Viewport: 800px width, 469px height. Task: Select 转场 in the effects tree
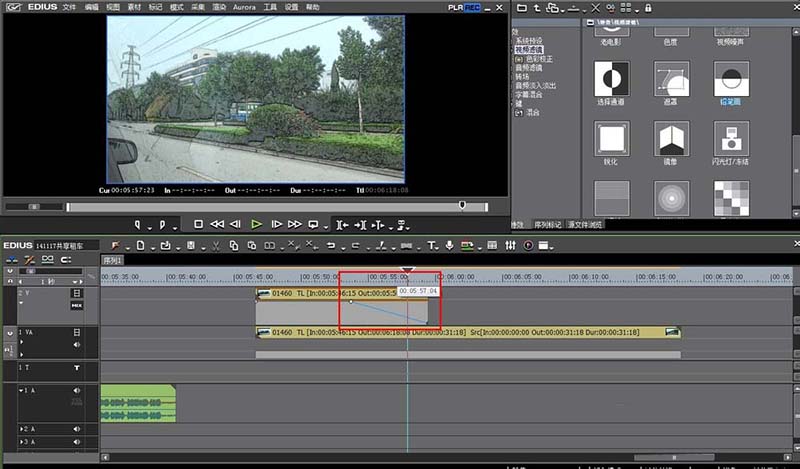(x=522, y=77)
